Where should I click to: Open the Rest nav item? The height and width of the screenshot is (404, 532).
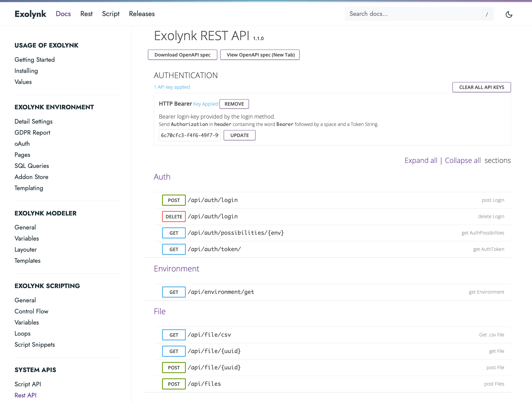pos(86,14)
